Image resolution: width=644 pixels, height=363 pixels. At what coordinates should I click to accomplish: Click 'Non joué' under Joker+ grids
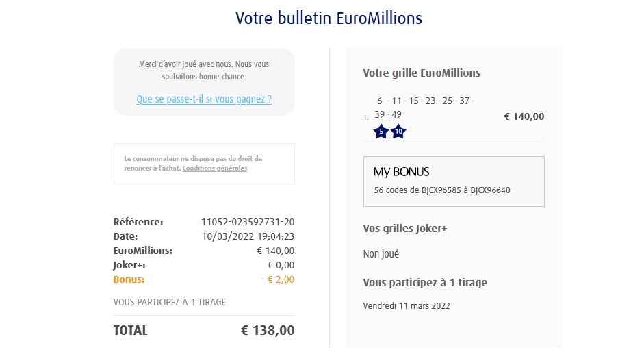(x=381, y=254)
